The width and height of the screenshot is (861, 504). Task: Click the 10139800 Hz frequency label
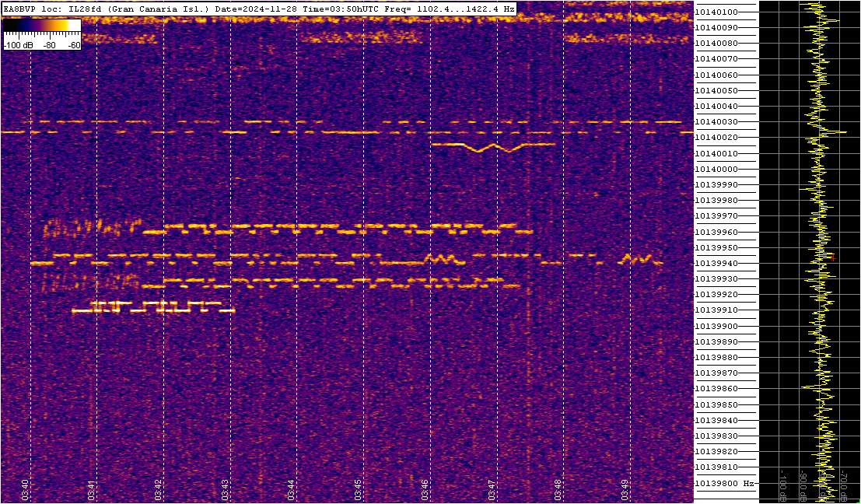pyautogui.click(x=724, y=483)
